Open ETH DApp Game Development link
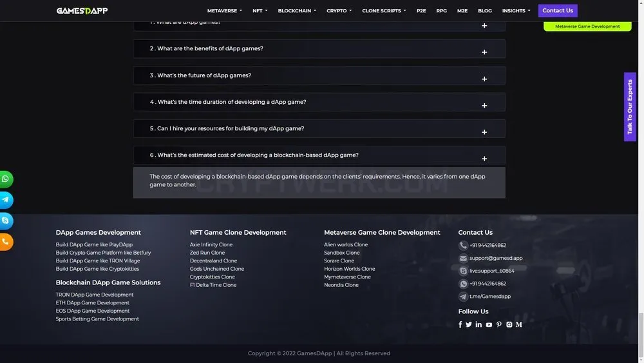 pyautogui.click(x=92, y=303)
